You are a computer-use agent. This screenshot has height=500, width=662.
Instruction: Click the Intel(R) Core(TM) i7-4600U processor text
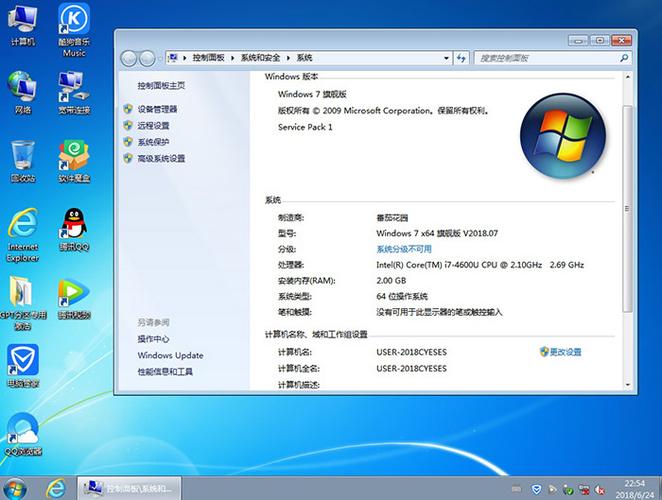[480, 265]
